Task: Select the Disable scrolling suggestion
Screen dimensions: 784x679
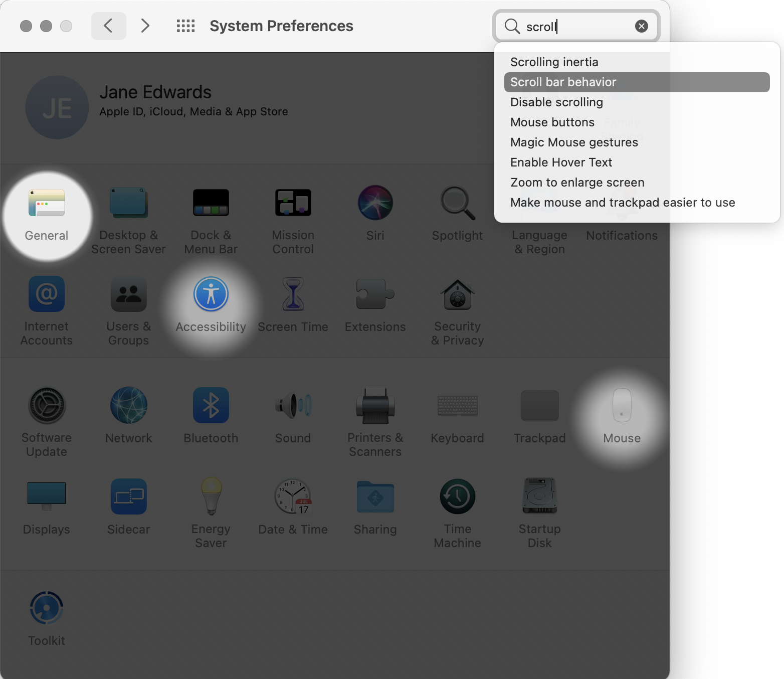Action: (x=556, y=102)
